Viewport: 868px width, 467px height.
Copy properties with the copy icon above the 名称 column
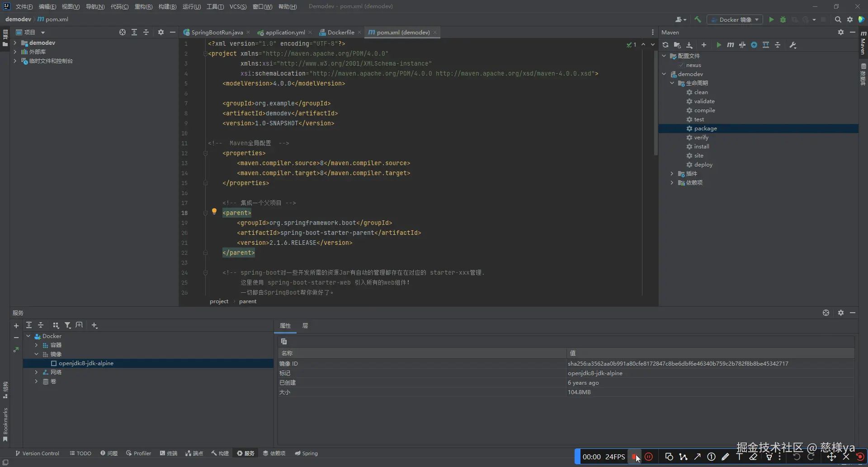(284, 342)
